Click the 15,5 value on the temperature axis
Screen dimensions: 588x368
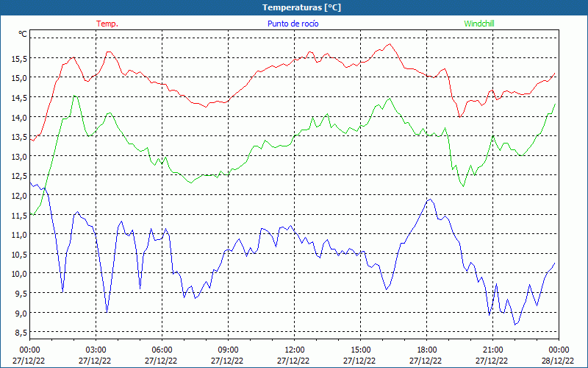point(20,59)
